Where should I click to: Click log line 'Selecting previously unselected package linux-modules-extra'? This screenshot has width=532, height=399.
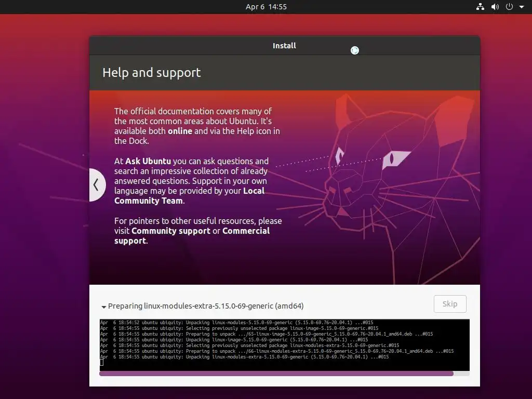[249, 345]
